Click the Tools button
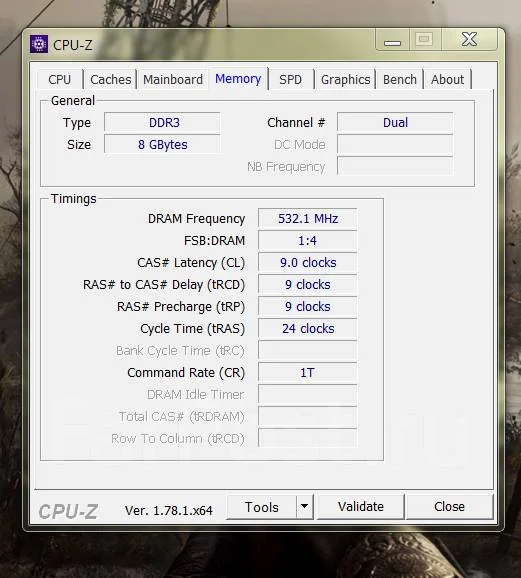This screenshot has width=521, height=578. point(261,507)
